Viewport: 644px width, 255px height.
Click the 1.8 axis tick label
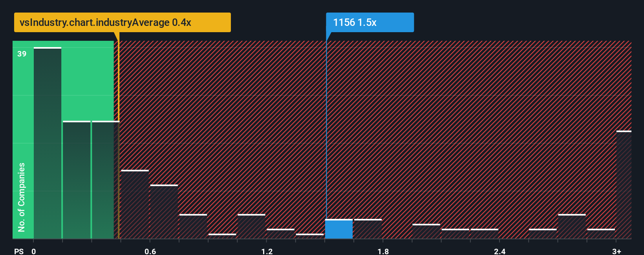coord(383,251)
